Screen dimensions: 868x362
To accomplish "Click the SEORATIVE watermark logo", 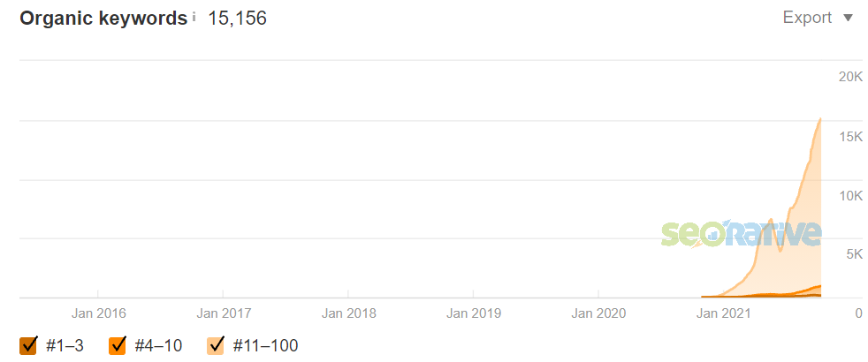I will pyautogui.click(x=742, y=233).
